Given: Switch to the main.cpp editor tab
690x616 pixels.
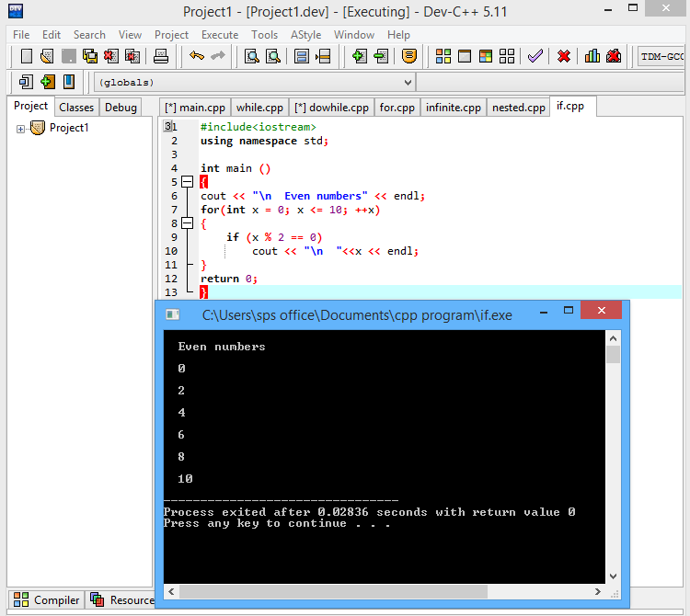Looking at the screenshot, I should click(x=194, y=108).
